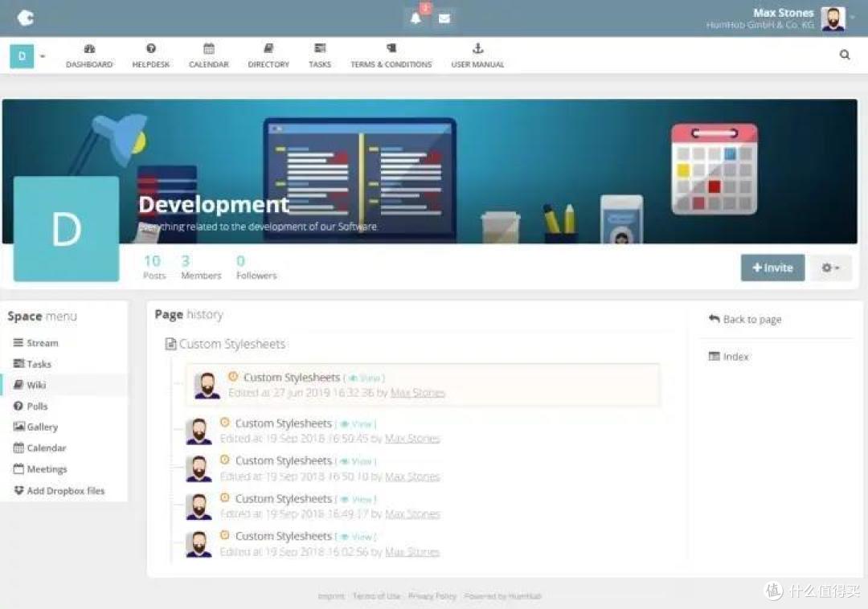Open the User Manual
This screenshot has width=868, height=609.
click(x=477, y=56)
